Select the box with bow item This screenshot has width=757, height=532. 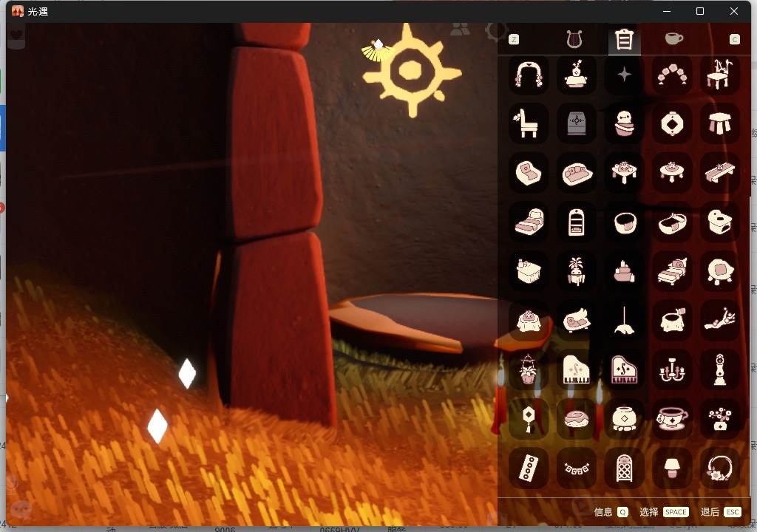click(x=529, y=271)
